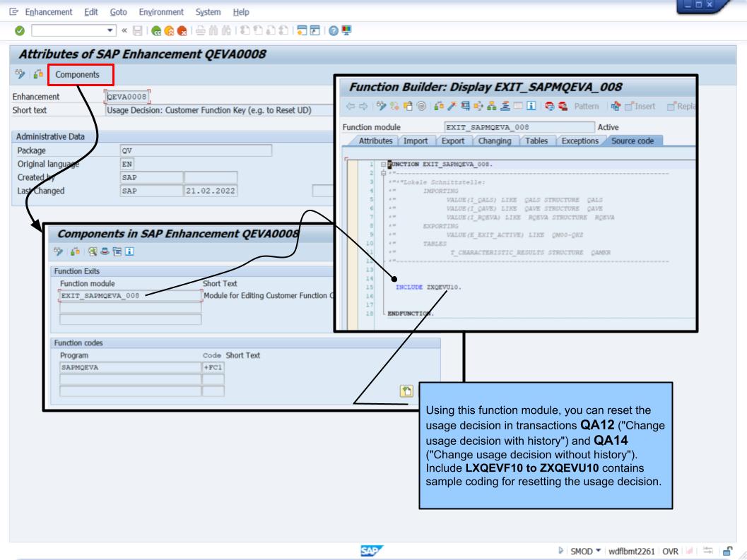Click the Insert button in Function Builder

640,106
